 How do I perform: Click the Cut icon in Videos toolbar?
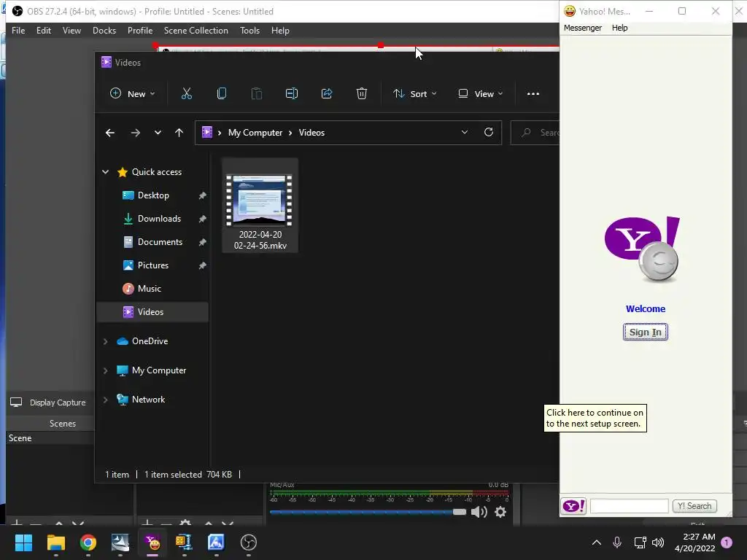point(186,94)
